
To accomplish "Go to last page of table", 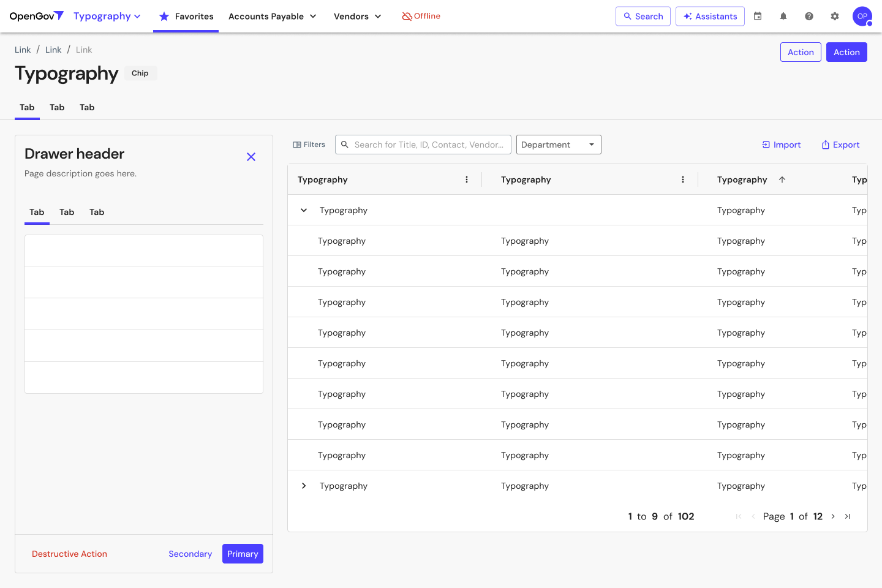I will click(x=848, y=516).
